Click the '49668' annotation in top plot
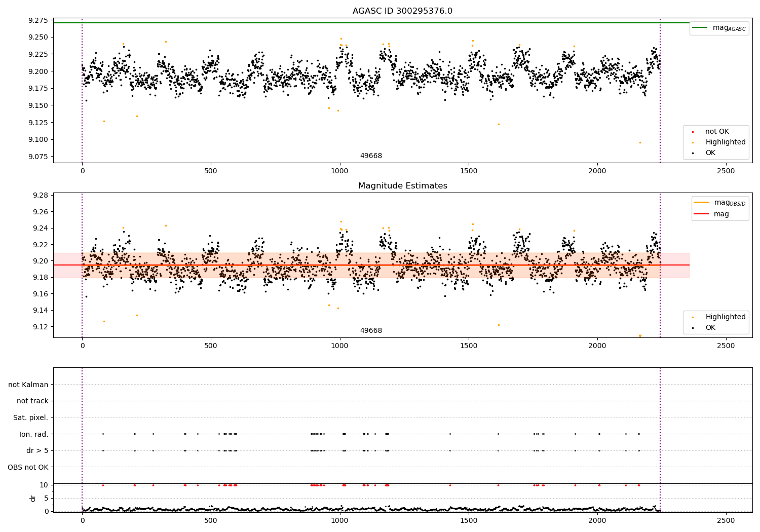760x532 pixels. click(x=371, y=156)
